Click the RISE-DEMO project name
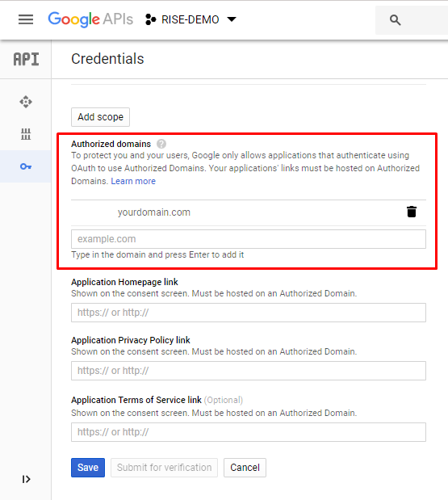This screenshot has height=500, width=448. pyautogui.click(x=191, y=19)
